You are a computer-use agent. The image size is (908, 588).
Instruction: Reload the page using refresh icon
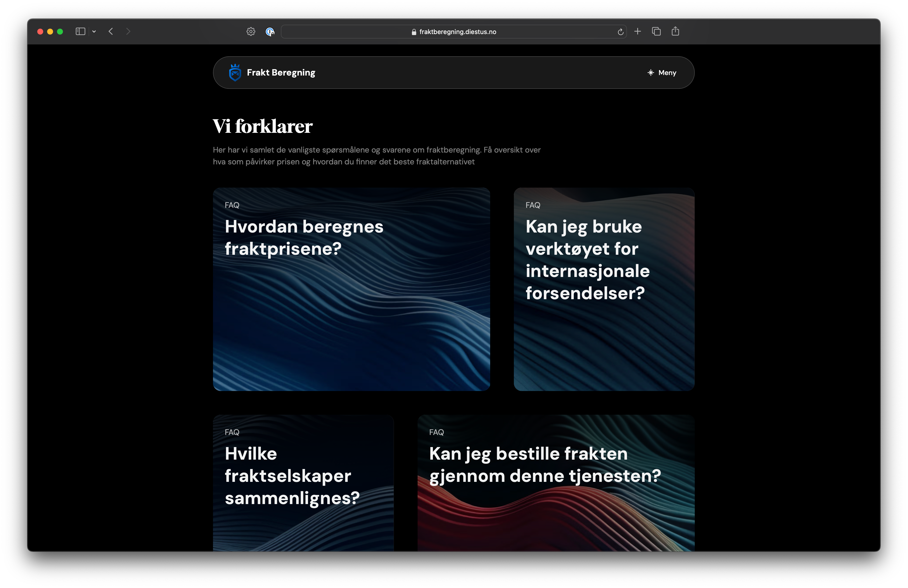tap(620, 32)
